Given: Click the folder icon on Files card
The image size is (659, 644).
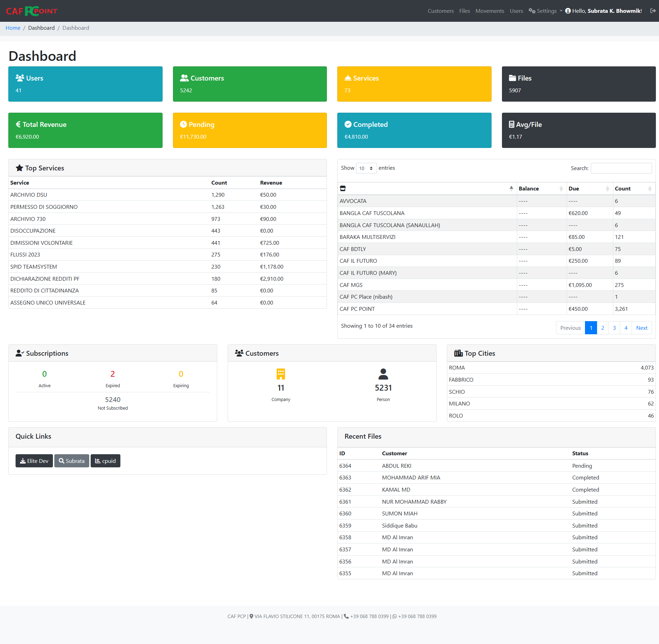Looking at the screenshot, I should pyautogui.click(x=512, y=78).
